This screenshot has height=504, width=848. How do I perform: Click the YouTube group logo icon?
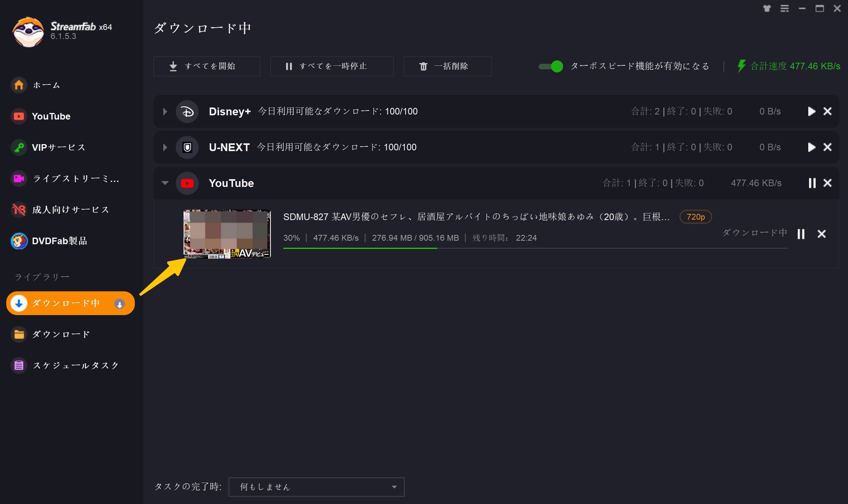coord(187,183)
